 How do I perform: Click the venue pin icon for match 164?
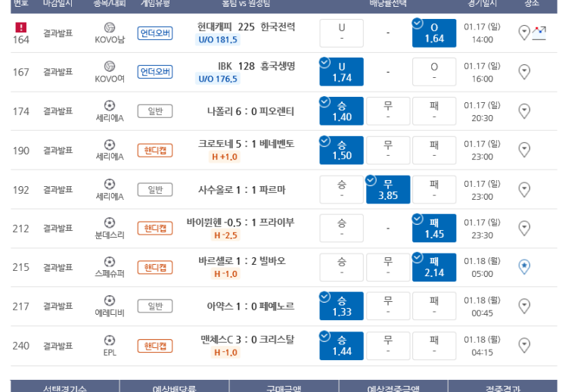tap(524, 33)
